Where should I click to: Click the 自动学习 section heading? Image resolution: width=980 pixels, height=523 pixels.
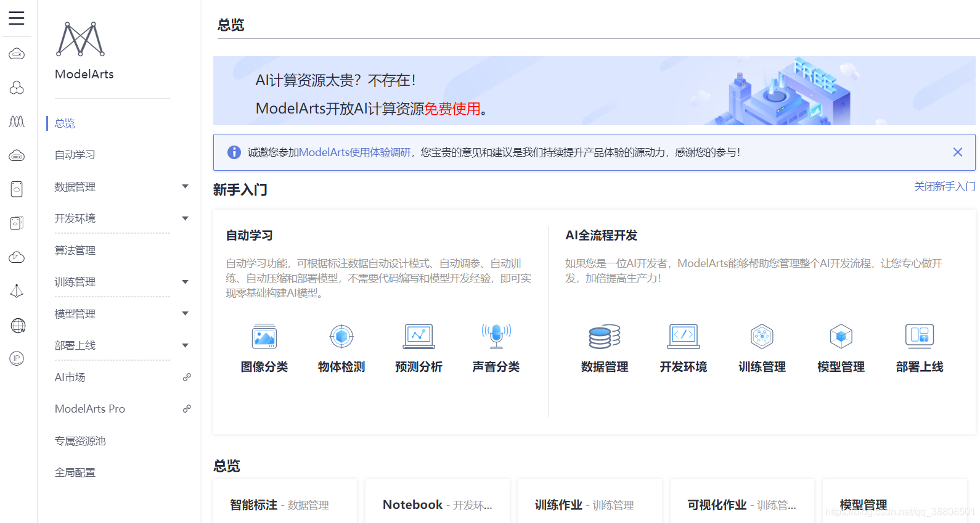[249, 236]
